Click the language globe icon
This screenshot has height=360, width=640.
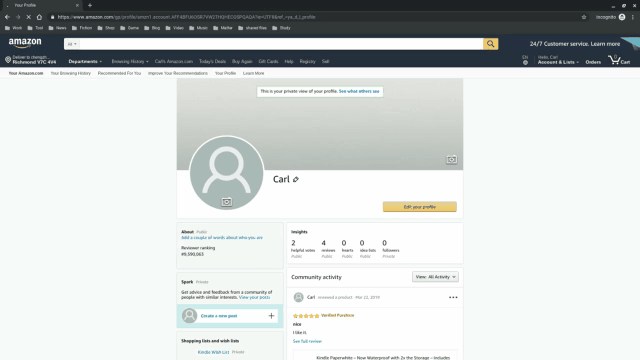525,62
